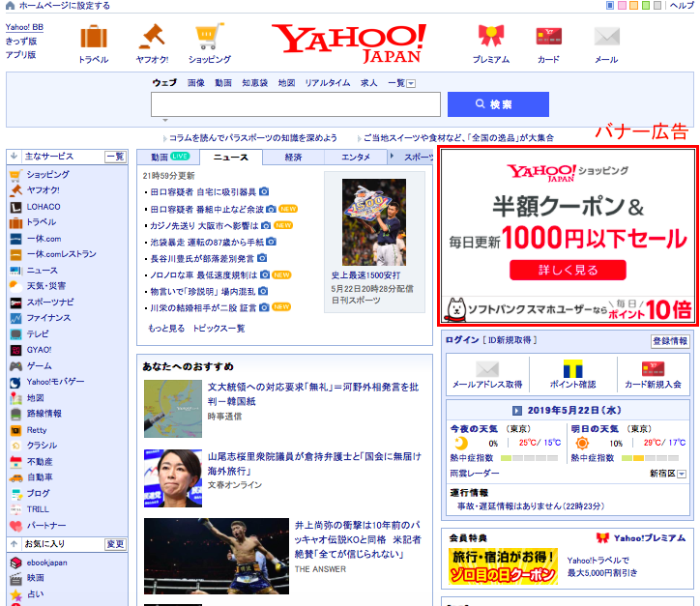Click the ID新規取得 link

510,340
